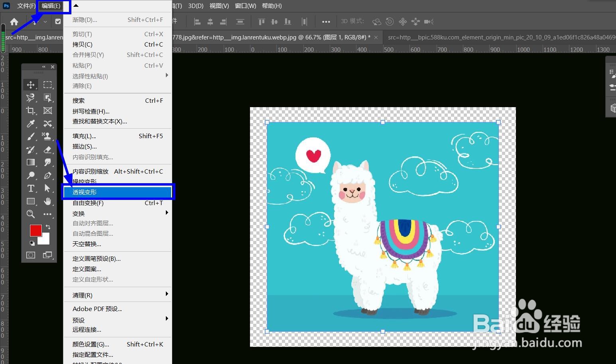Choose 内容识别缩放 menu entry
616x364 pixels.
(x=118, y=171)
